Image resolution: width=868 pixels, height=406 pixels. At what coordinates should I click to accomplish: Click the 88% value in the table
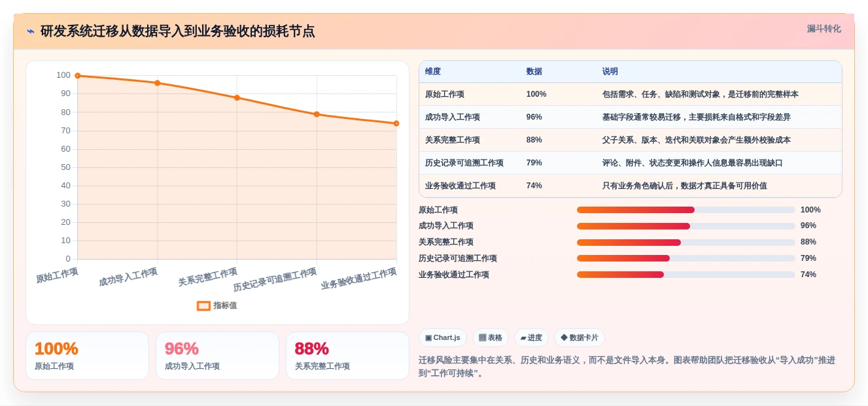[x=534, y=140]
